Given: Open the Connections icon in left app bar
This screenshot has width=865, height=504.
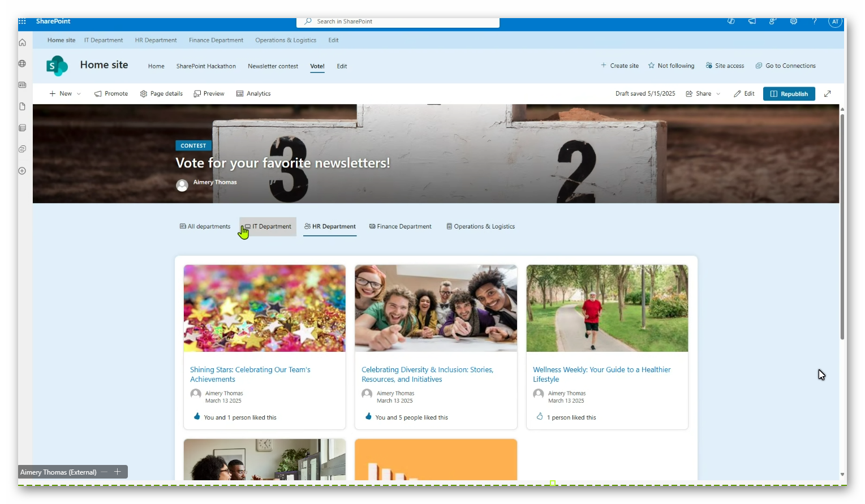Looking at the screenshot, I should pos(22,149).
